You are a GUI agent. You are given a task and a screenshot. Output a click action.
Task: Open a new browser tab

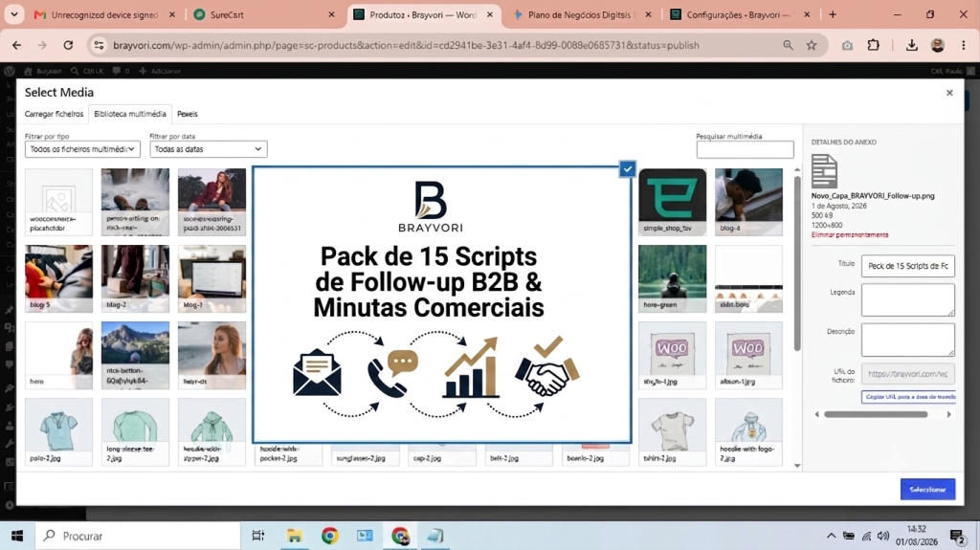click(x=833, y=14)
